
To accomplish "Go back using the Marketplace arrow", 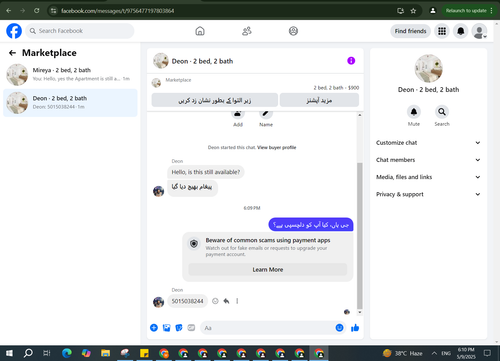I will 12,53.
